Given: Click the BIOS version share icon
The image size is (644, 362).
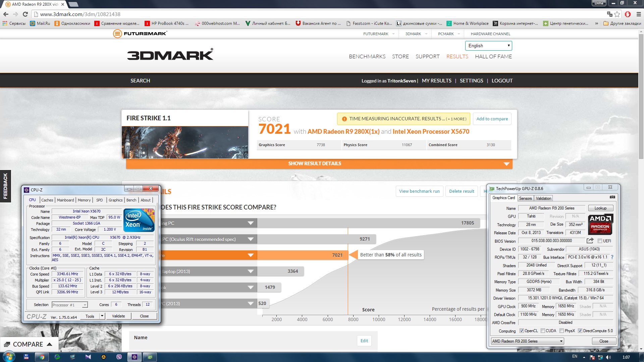Looking at the screenshot, I should coord(590,241).
